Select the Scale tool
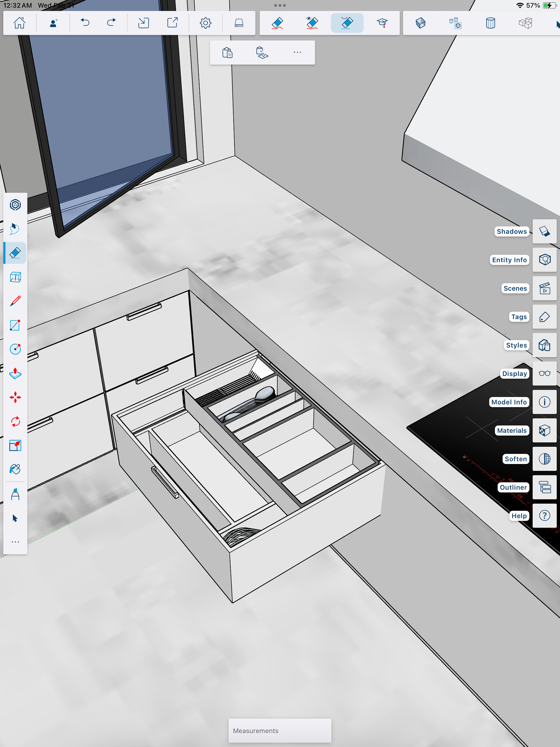 15,445
